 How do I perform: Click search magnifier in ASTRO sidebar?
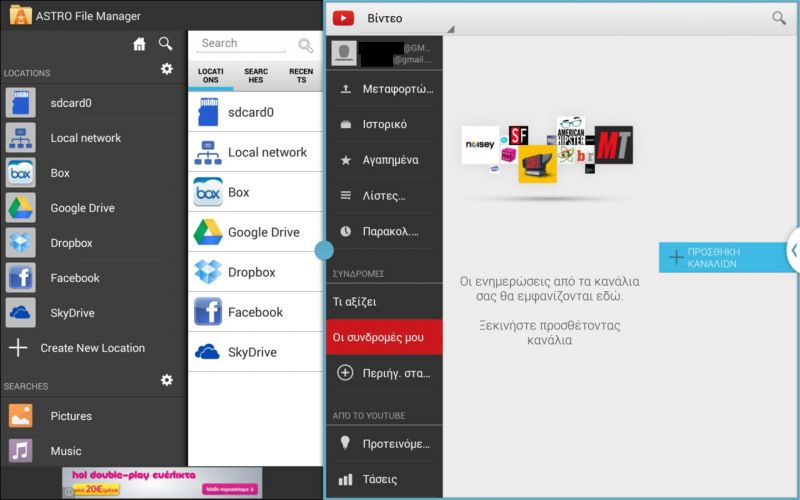pos(165,43)
